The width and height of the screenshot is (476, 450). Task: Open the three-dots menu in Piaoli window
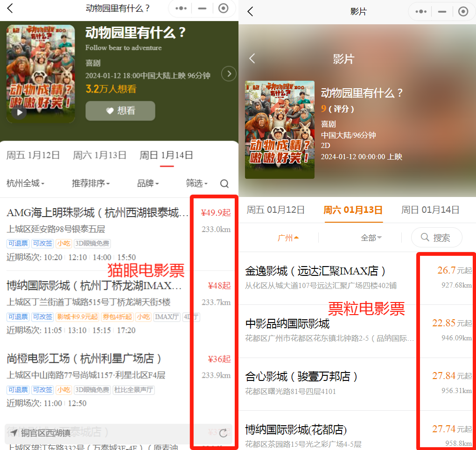[x=421, y=12]
